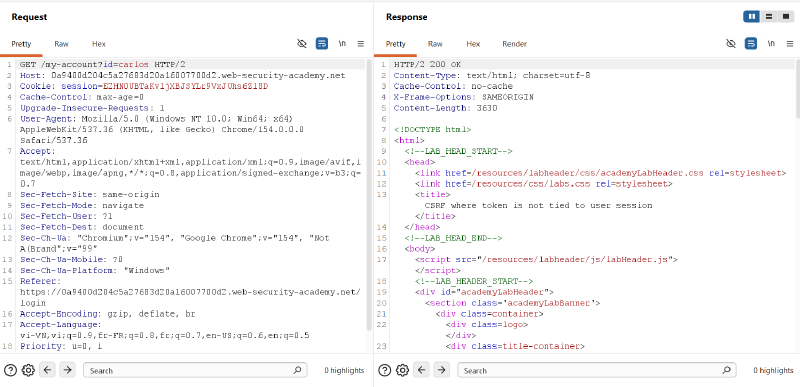
Task: Click 'Cache-Control: max-age=0' request header
Action: click(82, 97)
